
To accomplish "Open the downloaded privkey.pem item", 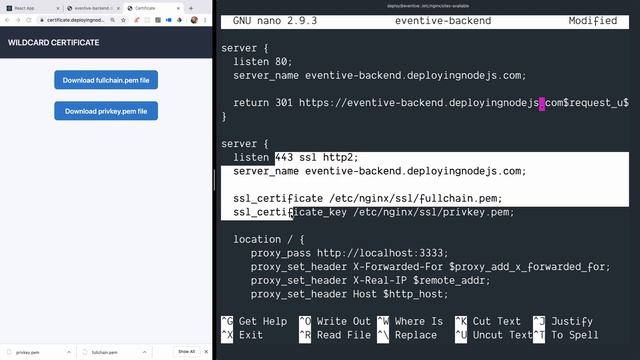I will pos(28,352).
